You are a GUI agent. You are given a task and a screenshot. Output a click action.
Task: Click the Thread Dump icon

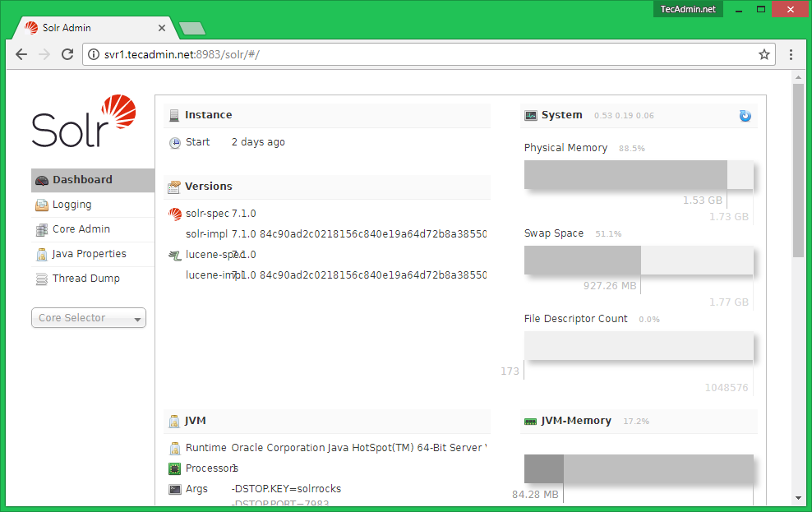(42, 279)
